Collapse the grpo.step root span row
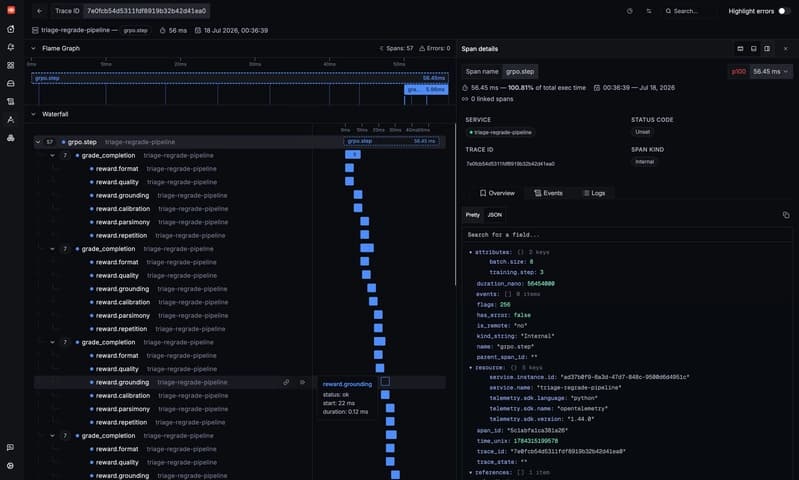This screenshot has height=480, width=799. (x=38, y=142)
